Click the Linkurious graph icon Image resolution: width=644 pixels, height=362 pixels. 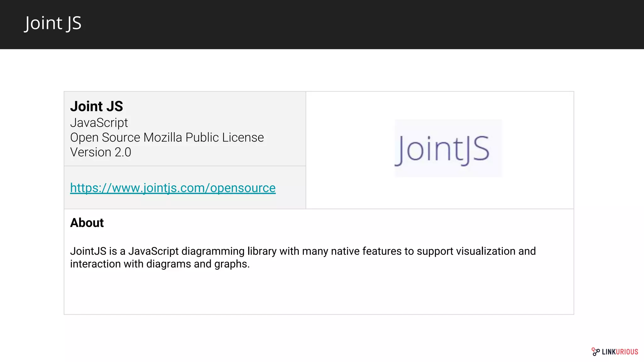tap(595, 352)
